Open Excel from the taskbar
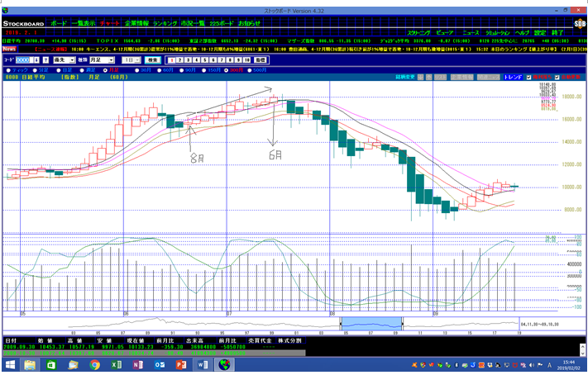Viewport: 588px width, 375px height. point(117,365)
